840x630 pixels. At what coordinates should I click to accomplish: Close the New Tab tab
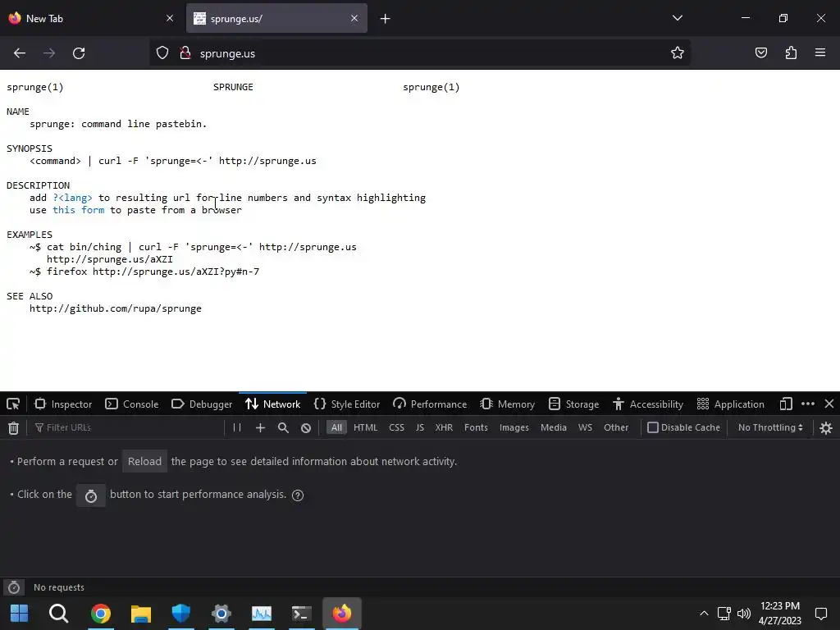point(170,18)
